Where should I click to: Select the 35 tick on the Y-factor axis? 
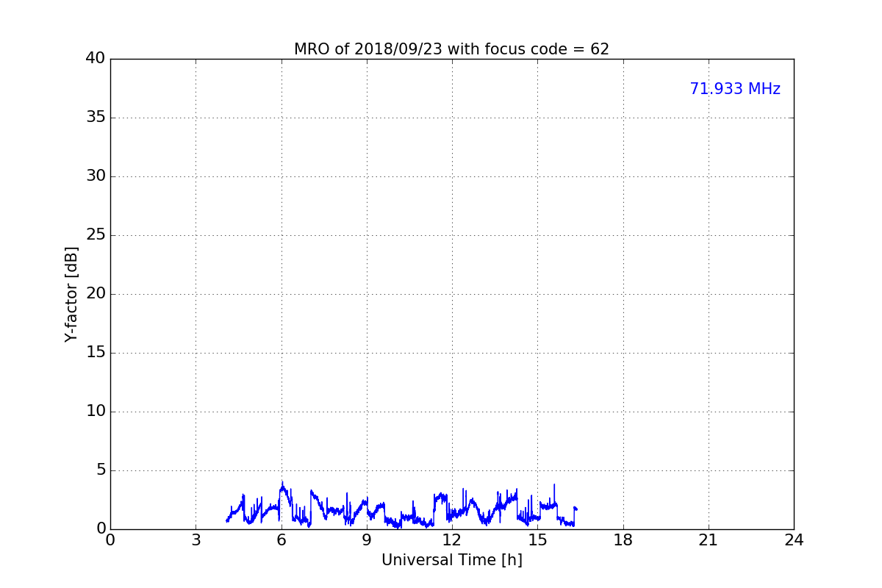click(96, 118)
